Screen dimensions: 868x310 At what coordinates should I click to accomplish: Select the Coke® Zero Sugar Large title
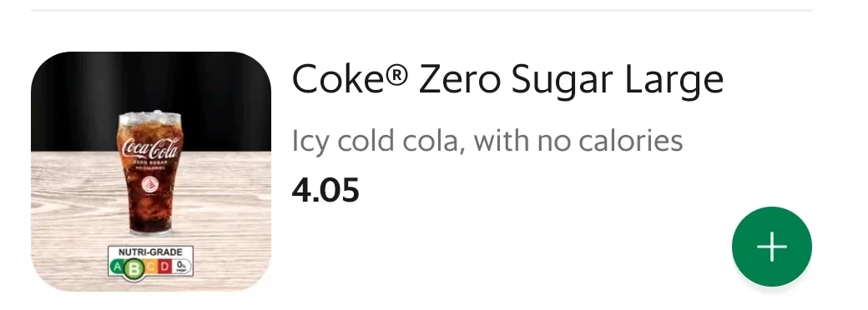point(507,80)
